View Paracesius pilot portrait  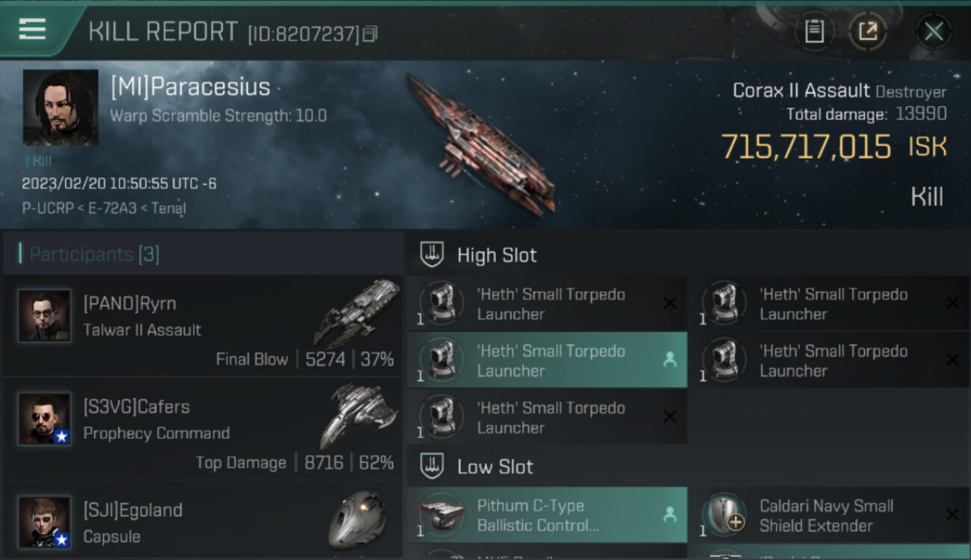pos(61,108)
